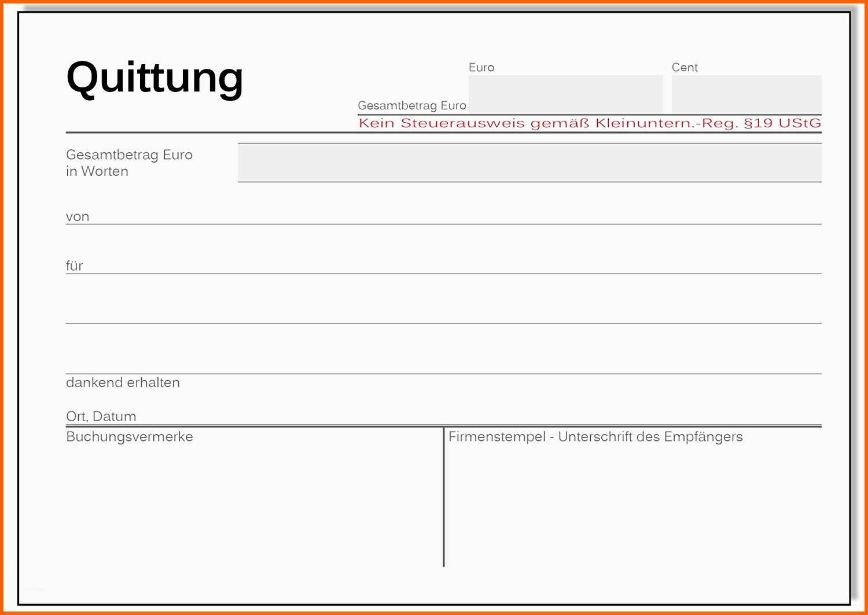The height and width of the screenshot is (615, 868).
Task: Click the 'von' label
Action: pos(78,217)
